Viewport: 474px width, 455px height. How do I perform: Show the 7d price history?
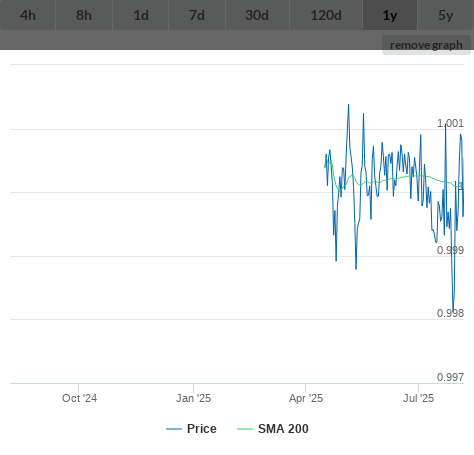click(x=197, y=15)
